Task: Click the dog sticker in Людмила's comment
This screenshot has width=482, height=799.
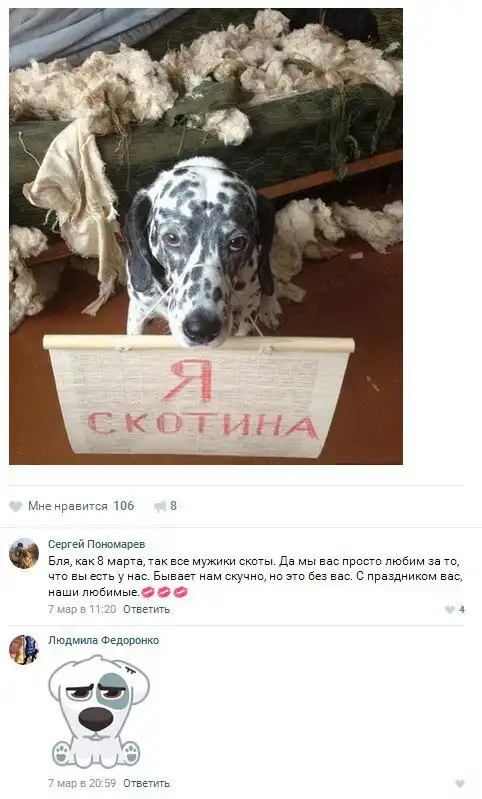Action: [x=99, y=711]
